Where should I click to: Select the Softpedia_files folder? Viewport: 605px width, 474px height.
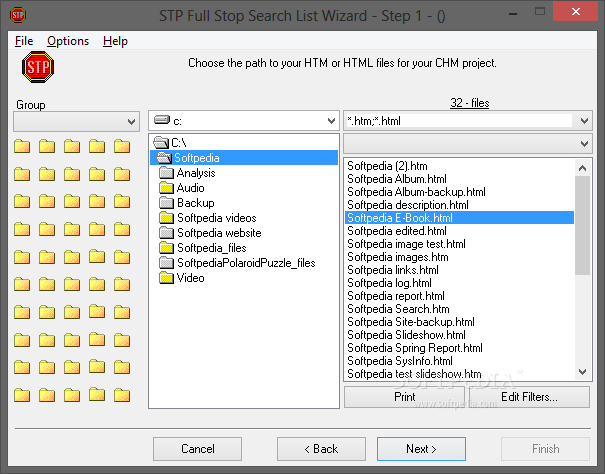click(211, 248)
